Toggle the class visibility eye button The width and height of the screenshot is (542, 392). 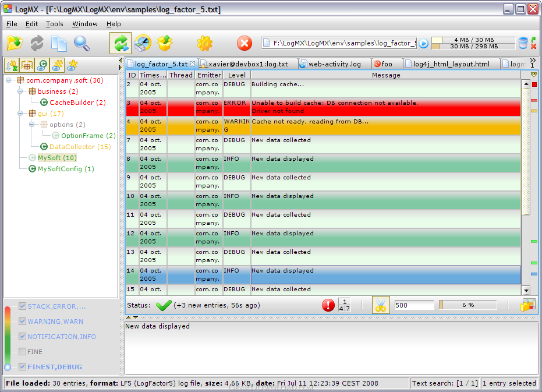tap(42, 65)
